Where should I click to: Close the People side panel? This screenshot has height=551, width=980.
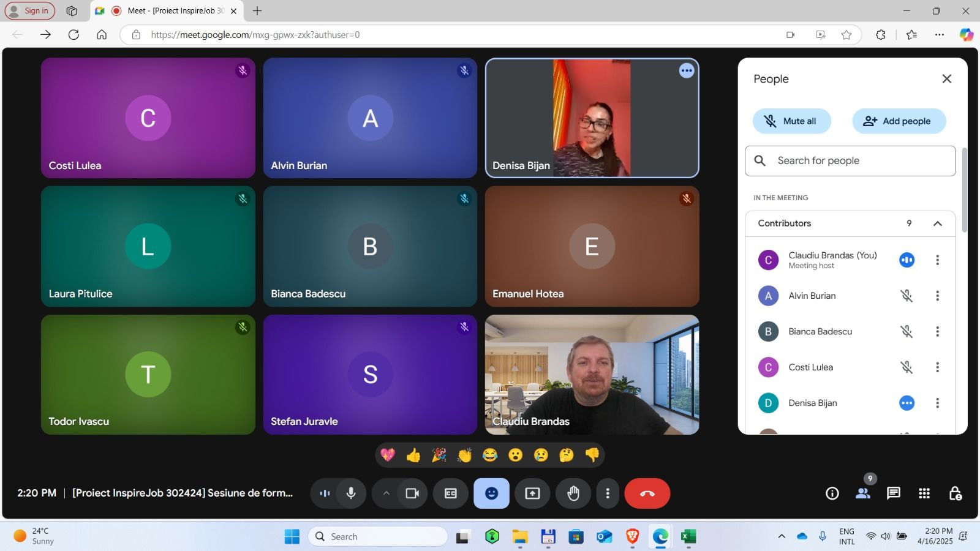947,79
